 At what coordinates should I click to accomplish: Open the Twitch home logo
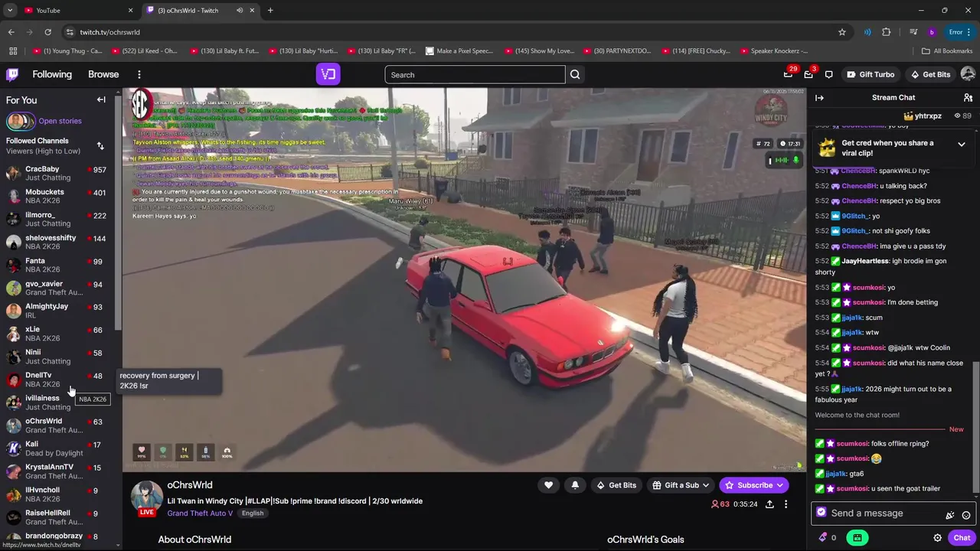pyautogui.click(x=12, y=74)
